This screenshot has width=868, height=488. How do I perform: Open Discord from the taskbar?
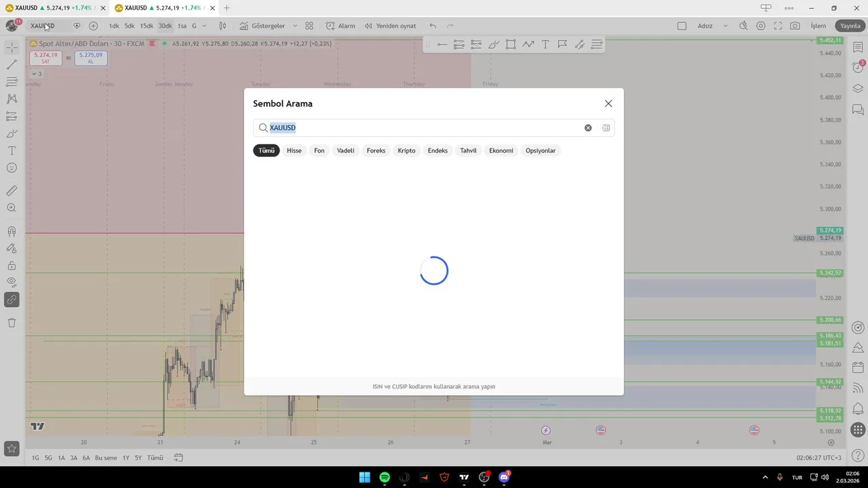click(504, 477)
